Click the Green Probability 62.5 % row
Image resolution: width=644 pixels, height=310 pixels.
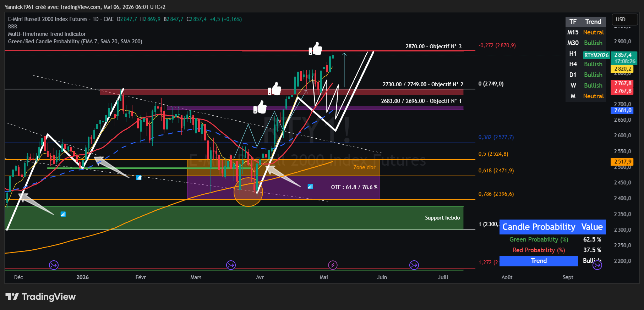tap(553, 239)
